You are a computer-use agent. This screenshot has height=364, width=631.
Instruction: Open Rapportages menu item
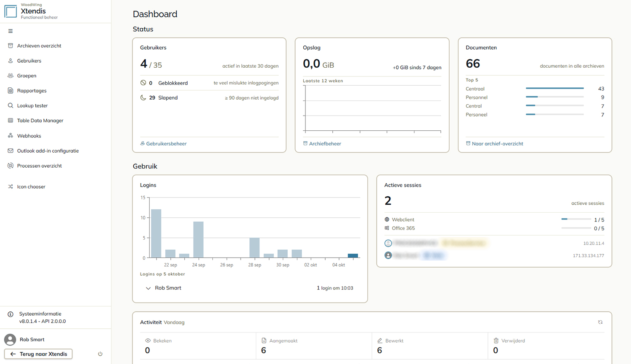(x=32, y=90)
